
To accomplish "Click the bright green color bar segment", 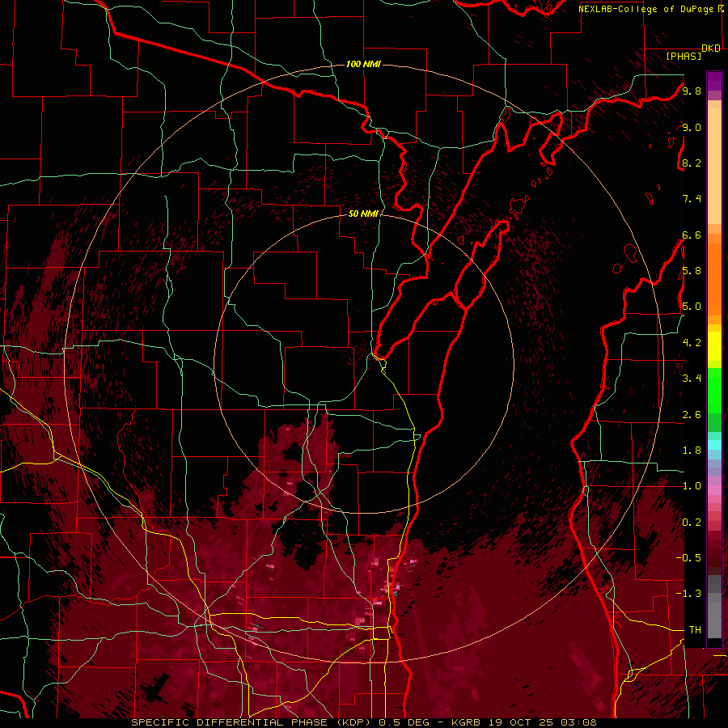I will (714, 392).
